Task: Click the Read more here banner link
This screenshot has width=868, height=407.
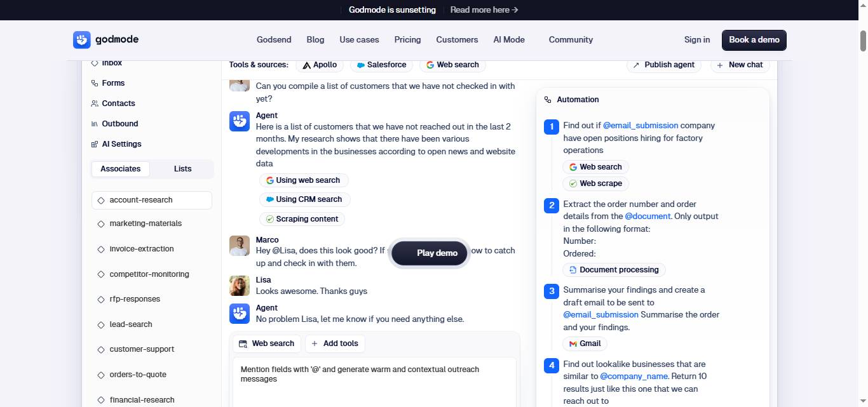Action: 484,10
